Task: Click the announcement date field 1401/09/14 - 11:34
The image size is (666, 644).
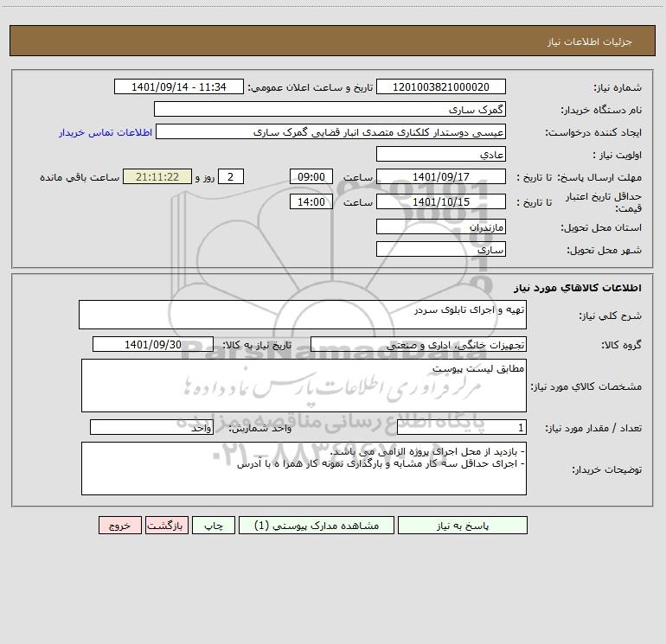Action: pyautogui.click(x=179, y=87)
